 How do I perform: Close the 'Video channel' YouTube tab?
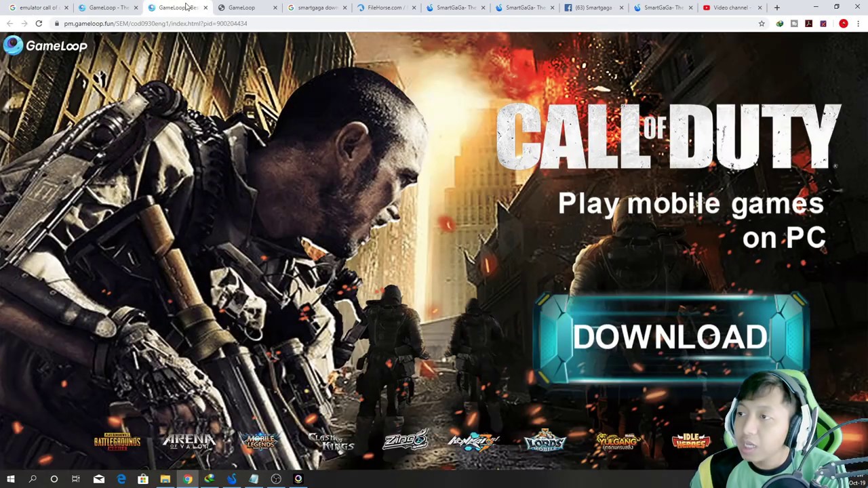coord(759,7)
